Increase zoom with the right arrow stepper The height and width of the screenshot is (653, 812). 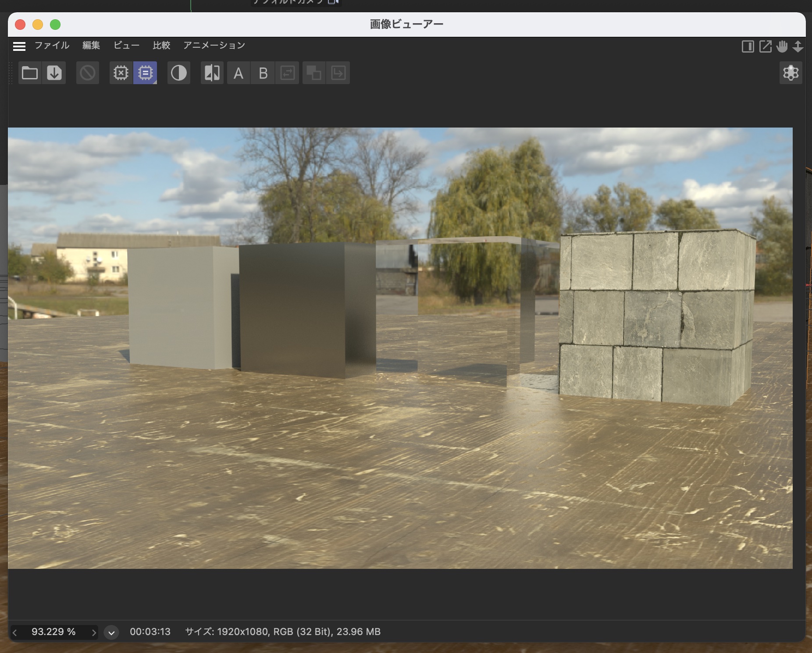pyautogui.click(x=93, y=632)
